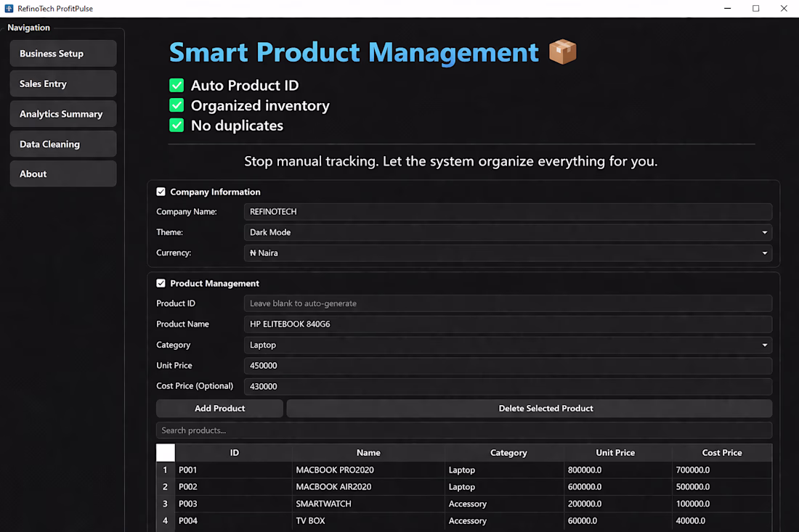The image size is (799, 532).
Task: Sort table by Name column header
Action: tap(368, 453)
